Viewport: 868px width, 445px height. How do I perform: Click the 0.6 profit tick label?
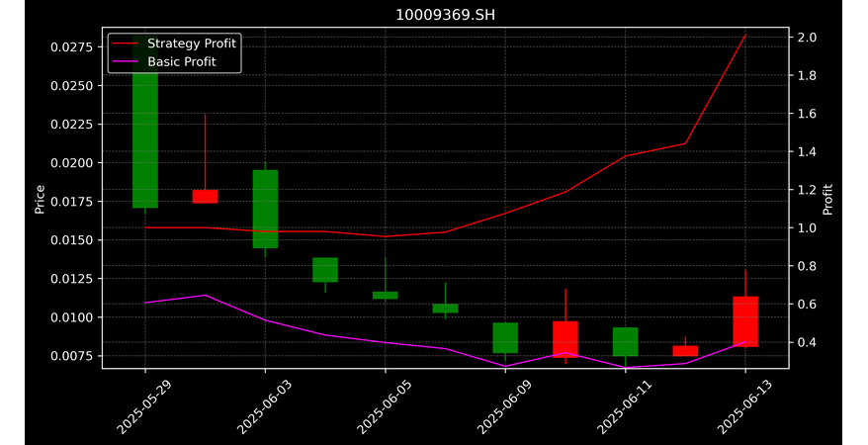[x=807, y=305]
